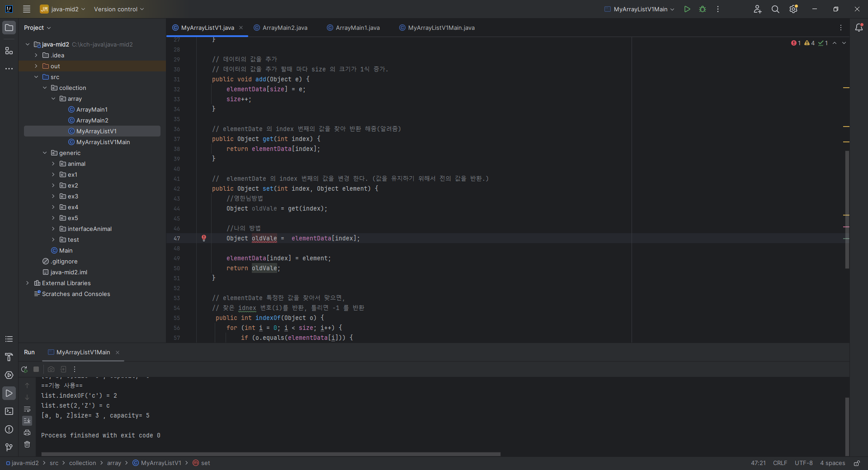Toggle read-only lock in status bar

click(857, 463)
